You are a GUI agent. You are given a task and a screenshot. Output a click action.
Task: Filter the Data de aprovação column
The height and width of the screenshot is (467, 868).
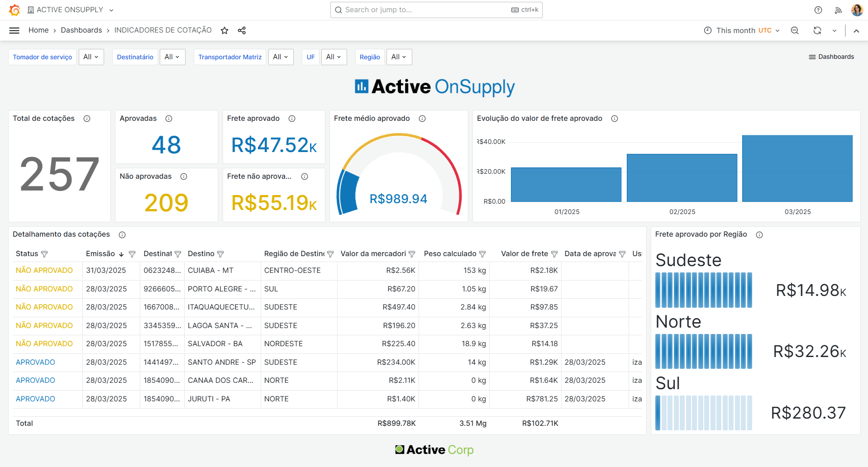[622, 254]
